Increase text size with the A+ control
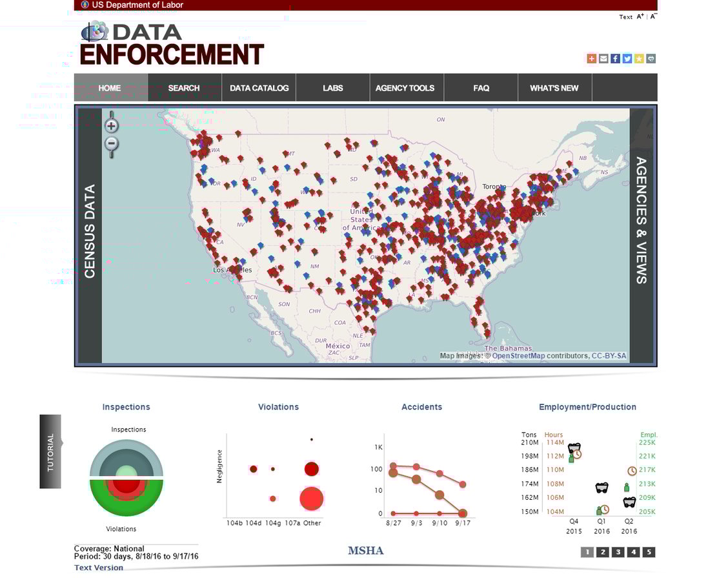 click(638, 16)
